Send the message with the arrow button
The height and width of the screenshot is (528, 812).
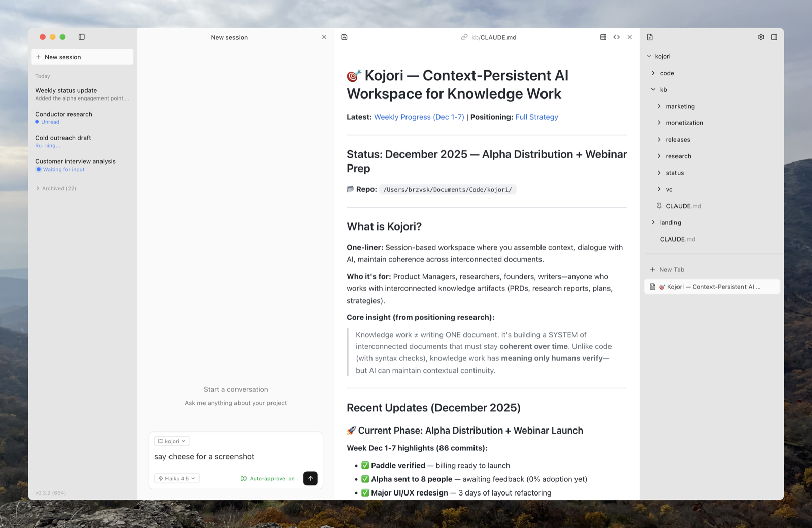[310, 478]
